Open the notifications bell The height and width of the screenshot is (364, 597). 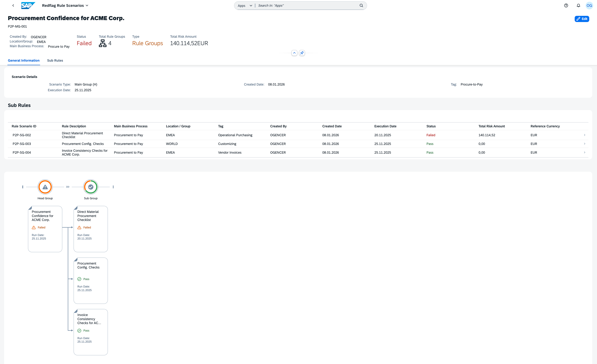click(578, 6)
